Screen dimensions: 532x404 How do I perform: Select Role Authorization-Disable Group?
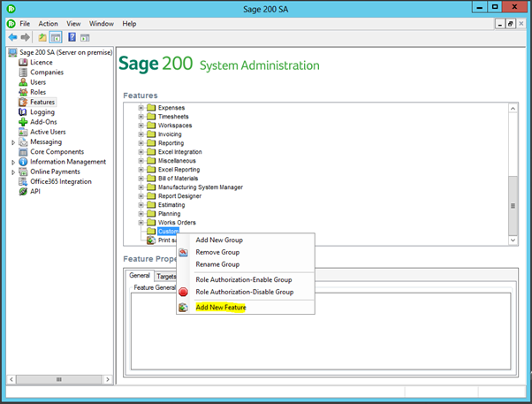(x=246, y=292)
